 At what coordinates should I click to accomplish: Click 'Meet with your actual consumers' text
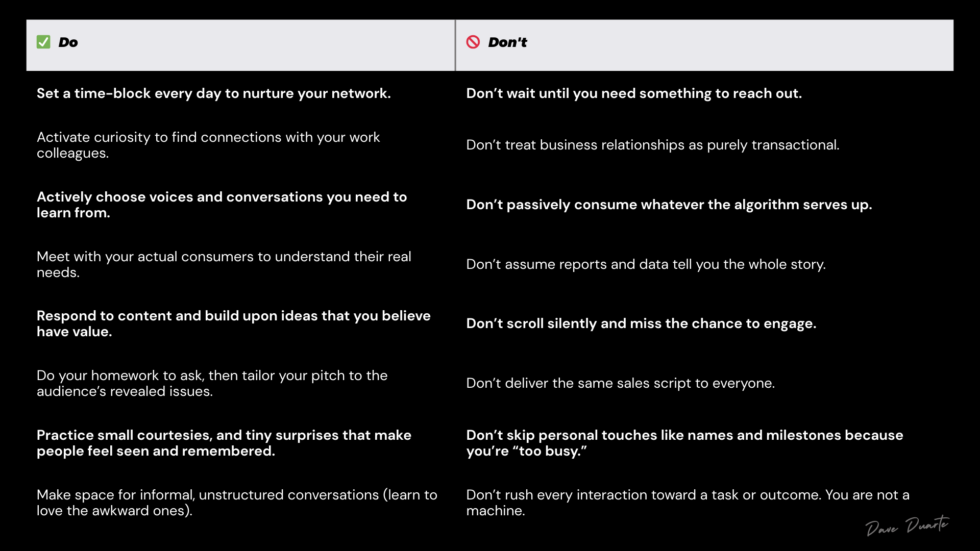coord(224,264)
